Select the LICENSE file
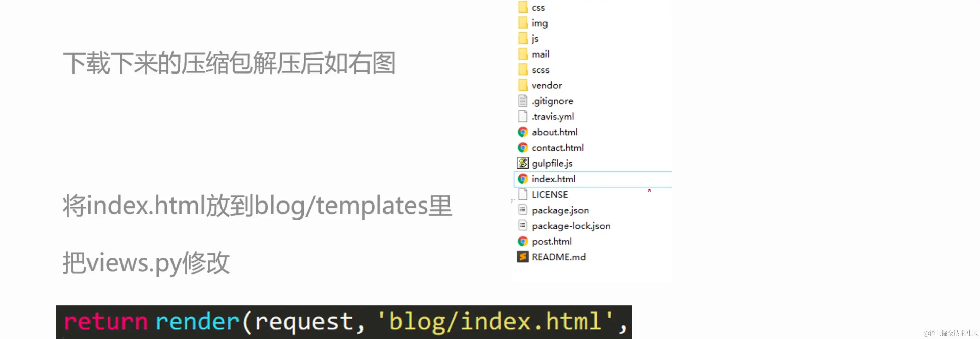The image size is (980, 339). 549,194
